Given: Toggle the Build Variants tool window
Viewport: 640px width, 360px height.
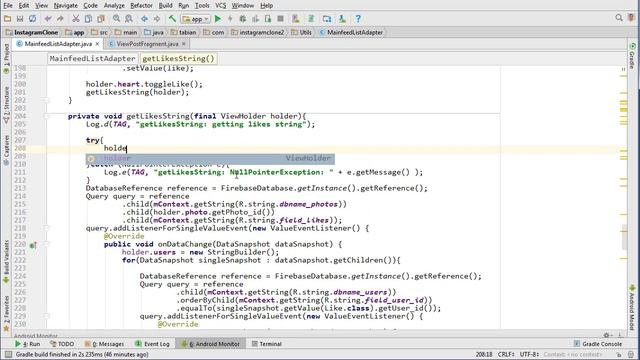Looking at the screenshot, I should pyautogui.click(x=6, y=262).
